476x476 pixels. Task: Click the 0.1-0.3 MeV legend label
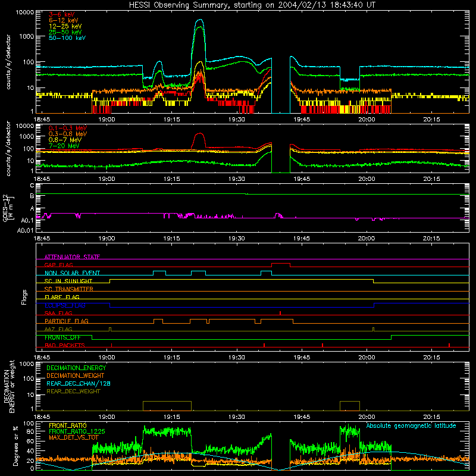pyautogui.click(x=68, y=128)
